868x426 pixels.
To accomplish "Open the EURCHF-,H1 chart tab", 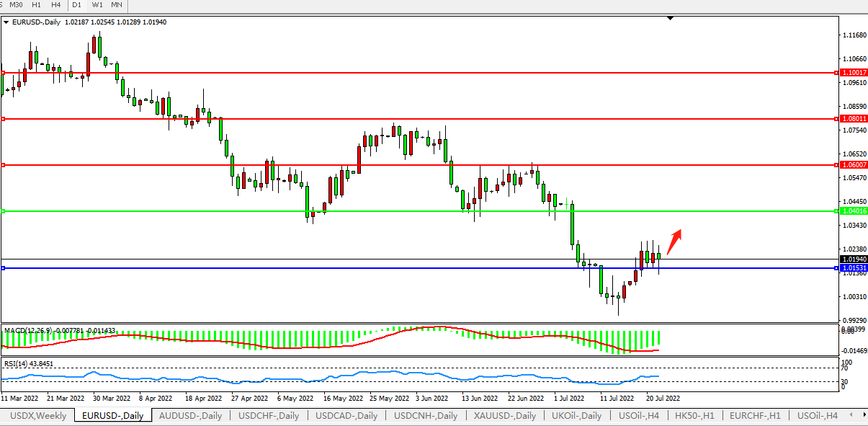I will (x=754, y=416).
